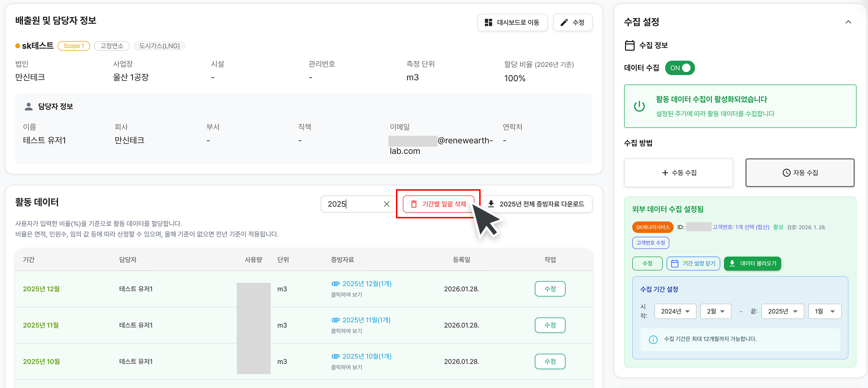Viewport: 868px width, 388px height.
Task: Click the dashboard grid icon
Action: 488,22
